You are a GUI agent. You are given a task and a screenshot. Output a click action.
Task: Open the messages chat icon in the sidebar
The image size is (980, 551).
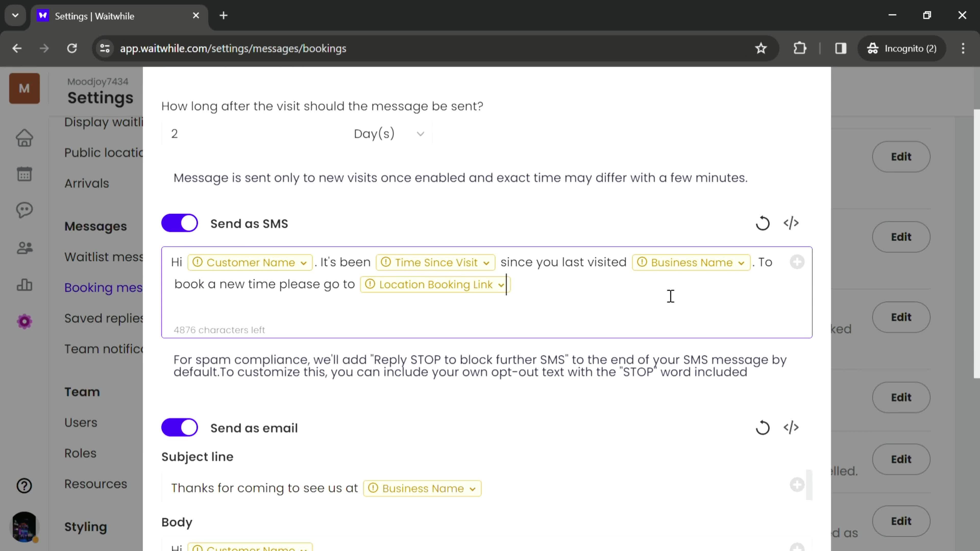[x=24, y=210]
